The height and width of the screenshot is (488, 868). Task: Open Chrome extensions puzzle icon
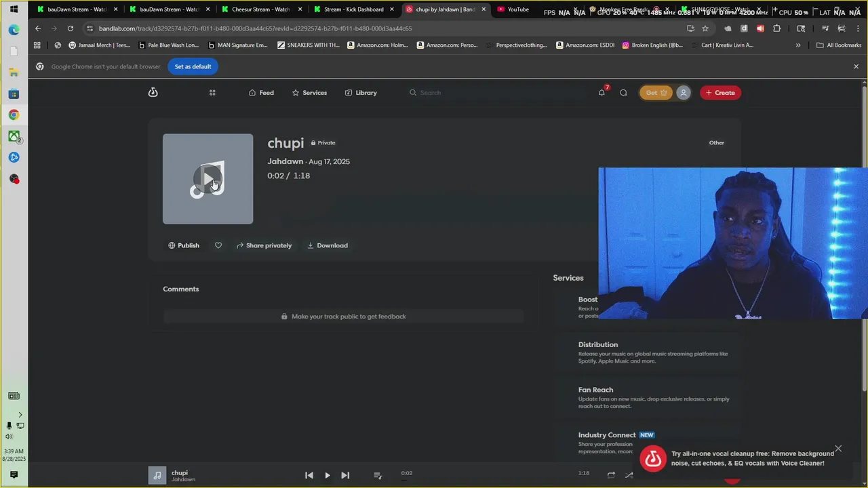777,28
